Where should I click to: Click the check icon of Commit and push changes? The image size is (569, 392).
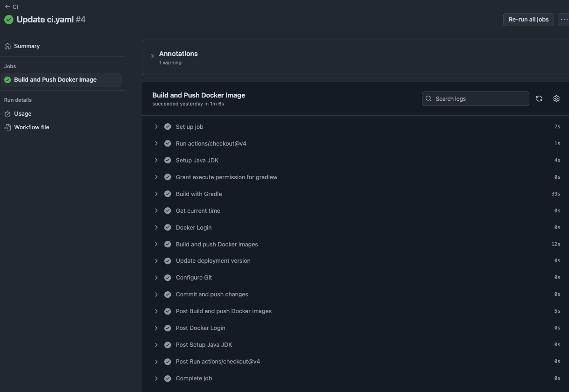click(168, 294)
